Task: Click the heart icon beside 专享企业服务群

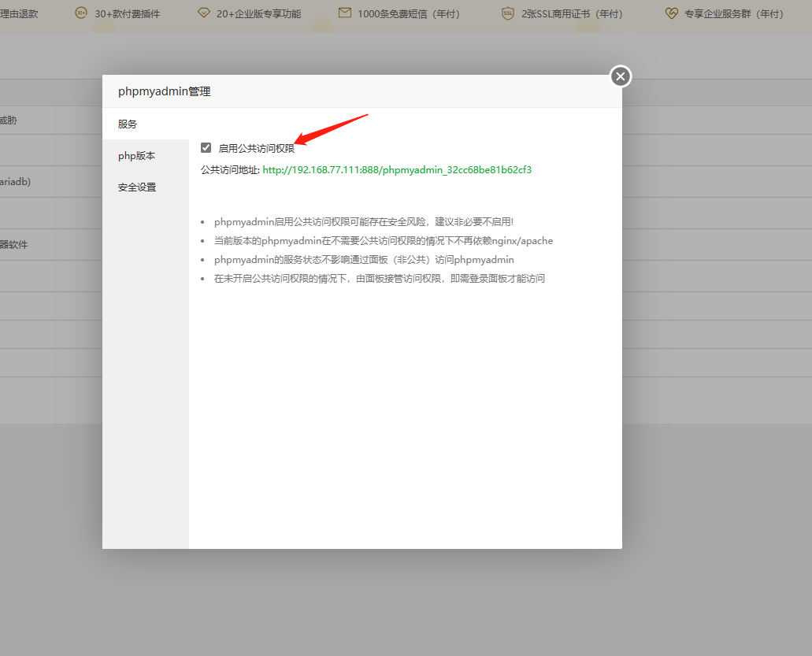Action: 672,13
